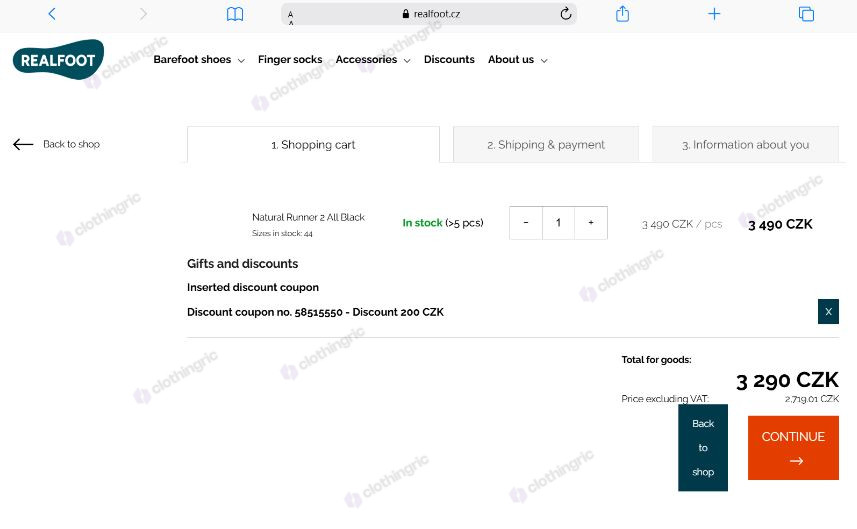Screen dimensions: 857x529
Task: Click the REALFOOT logo
Action: pyautogui.click(x=58, y=60)
